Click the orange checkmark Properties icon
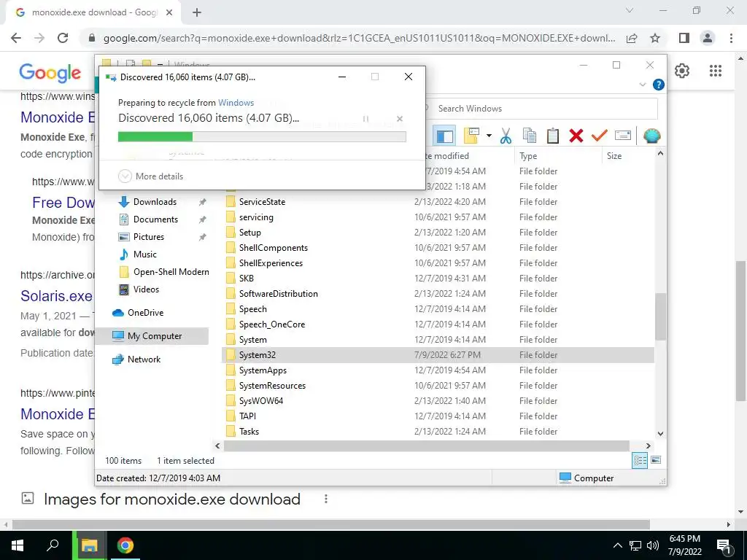The image size is (747, 560). pos(600,136)
